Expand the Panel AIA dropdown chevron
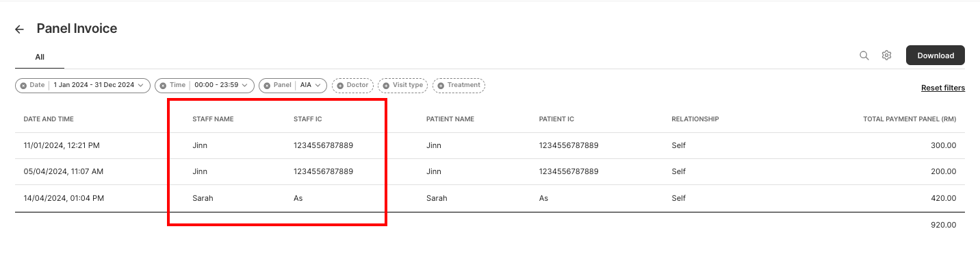 [x=318, y=86]
